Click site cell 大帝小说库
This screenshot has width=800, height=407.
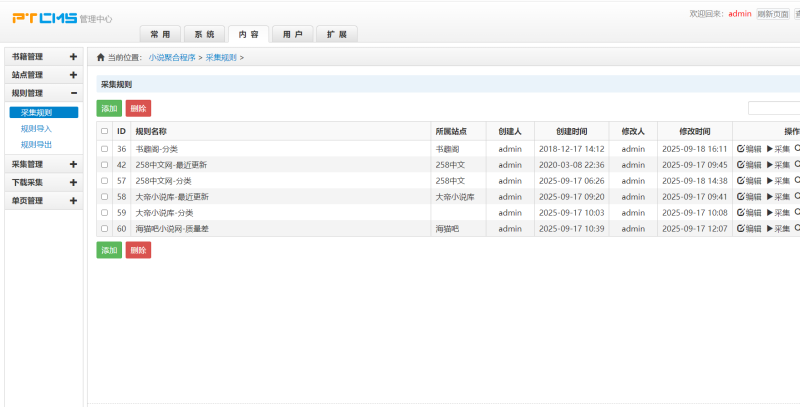[455, 196]
